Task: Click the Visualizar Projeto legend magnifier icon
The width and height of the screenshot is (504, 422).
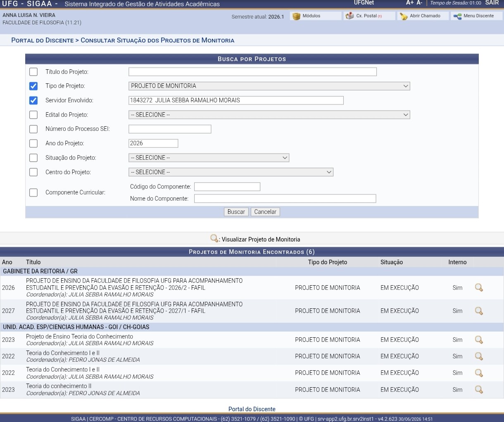Action: tap(214, 239)
